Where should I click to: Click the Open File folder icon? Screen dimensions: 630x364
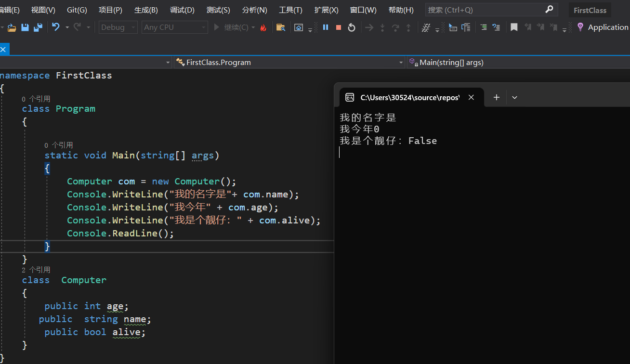click(x=12, y=27)
